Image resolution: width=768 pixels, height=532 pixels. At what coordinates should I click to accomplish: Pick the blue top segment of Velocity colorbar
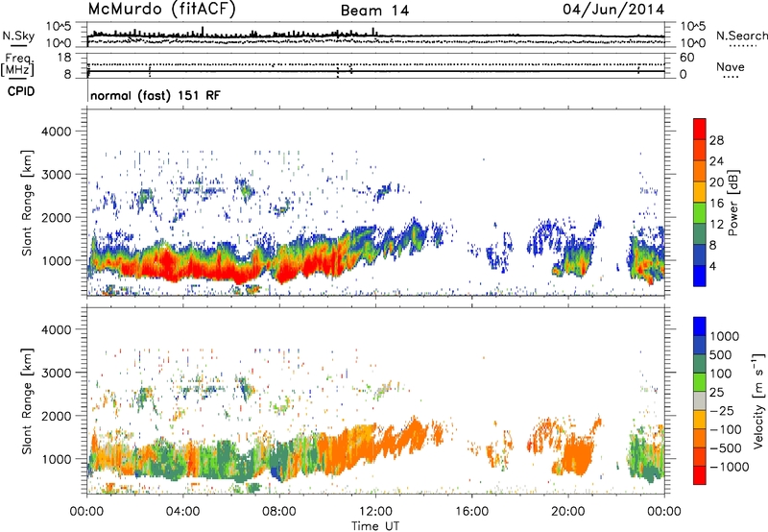coord(700,326)
